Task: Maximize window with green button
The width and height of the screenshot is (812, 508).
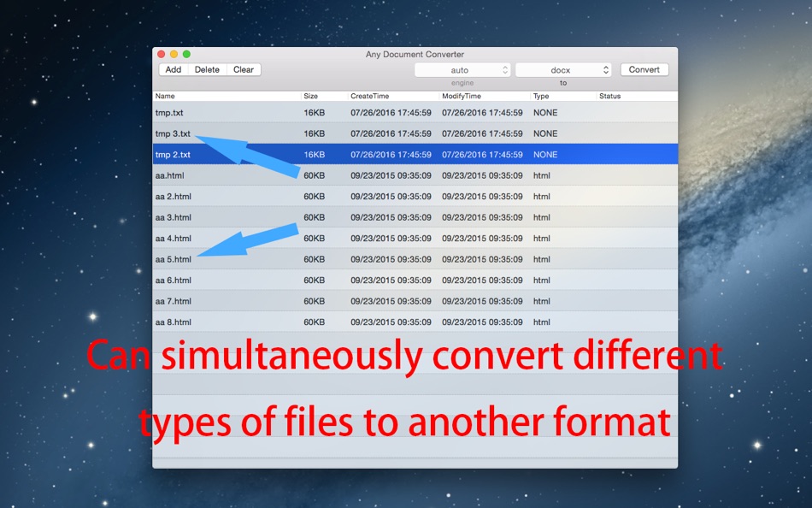Action: pos(186,54)
